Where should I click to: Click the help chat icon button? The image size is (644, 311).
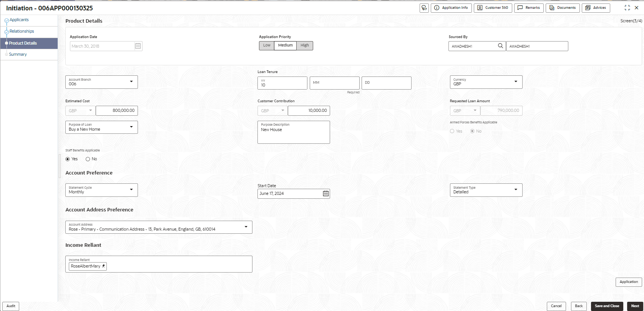[x=424, y=8]
